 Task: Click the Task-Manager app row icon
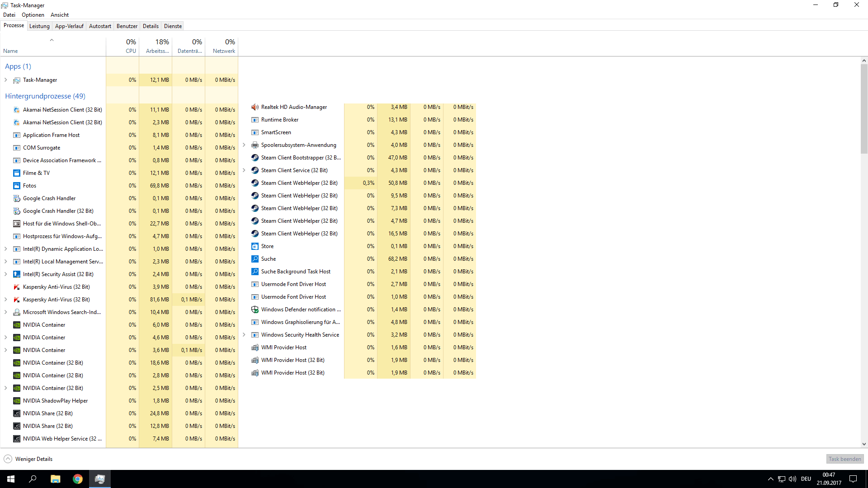pyautogui.click(x=17, y=80)
